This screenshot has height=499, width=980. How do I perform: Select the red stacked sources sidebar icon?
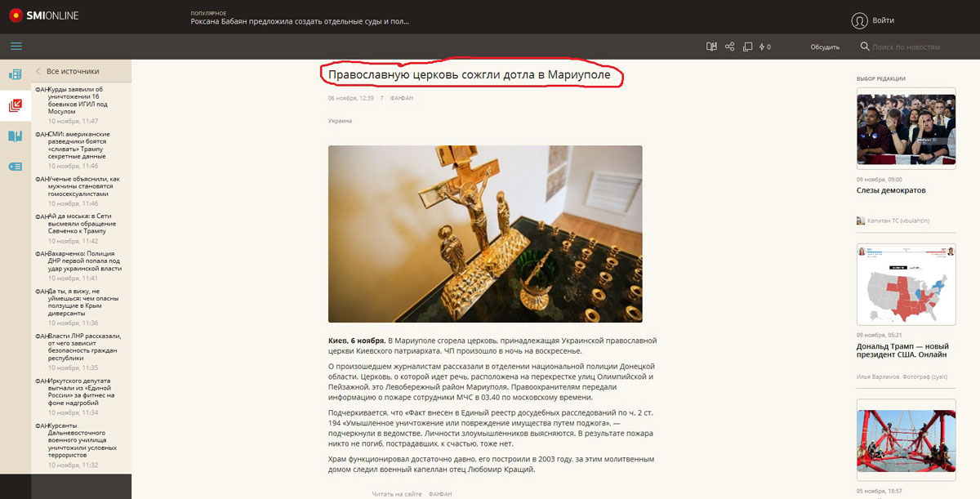point(16,105)
